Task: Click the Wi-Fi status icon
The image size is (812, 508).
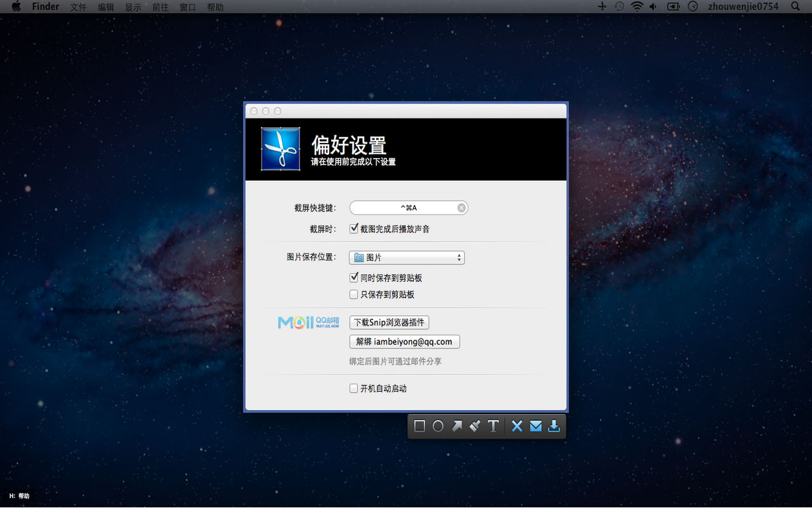Action: coord(636,6)
